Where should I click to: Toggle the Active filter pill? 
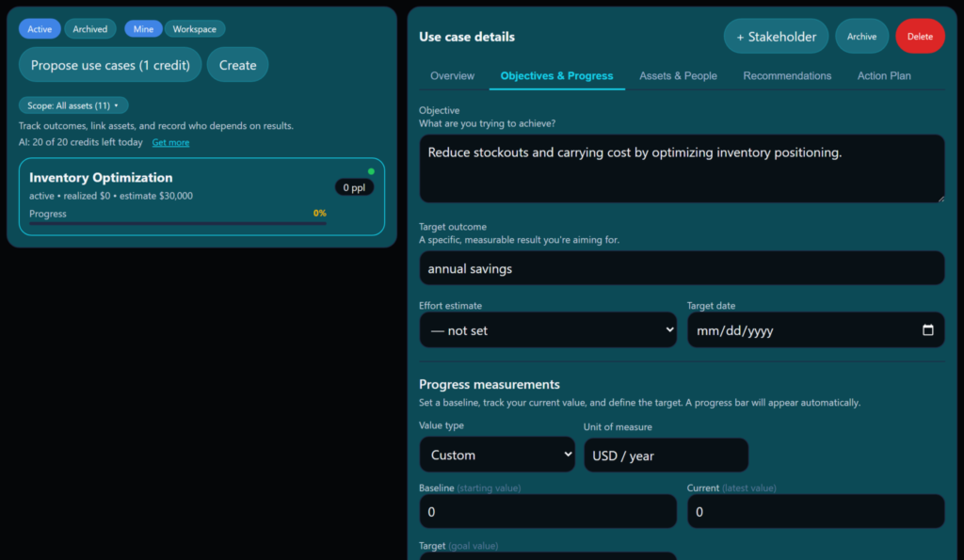[40, 29]
